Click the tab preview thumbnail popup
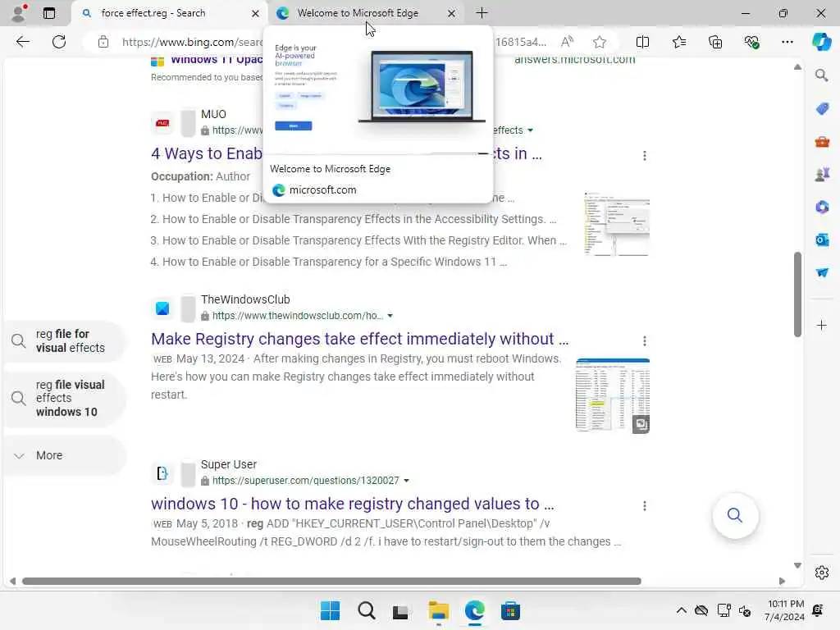Image resolution: width=840 pixels, height=630 pixels. coord(377,115)
